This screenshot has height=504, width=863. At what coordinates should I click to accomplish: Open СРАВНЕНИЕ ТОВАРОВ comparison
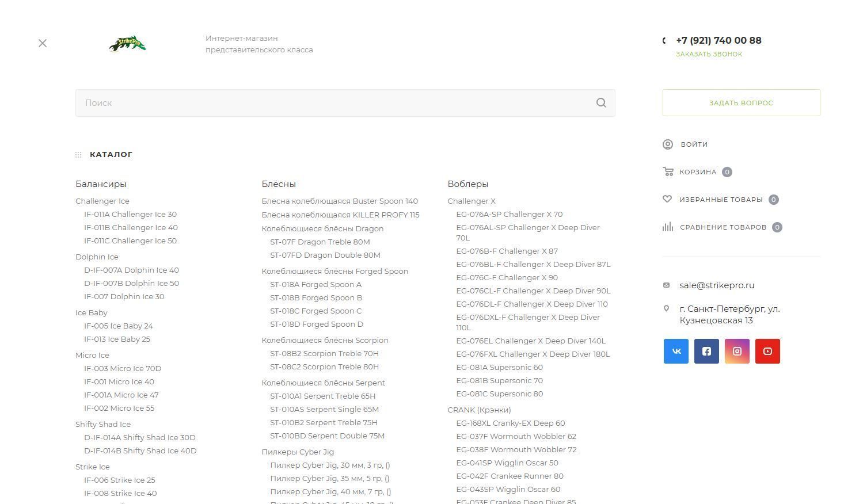[x=723, y=227]
